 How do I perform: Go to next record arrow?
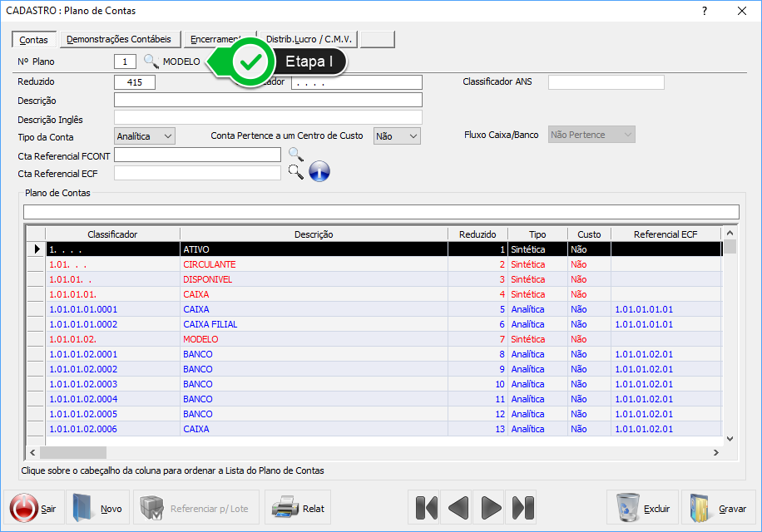click(x=491, y=507)
